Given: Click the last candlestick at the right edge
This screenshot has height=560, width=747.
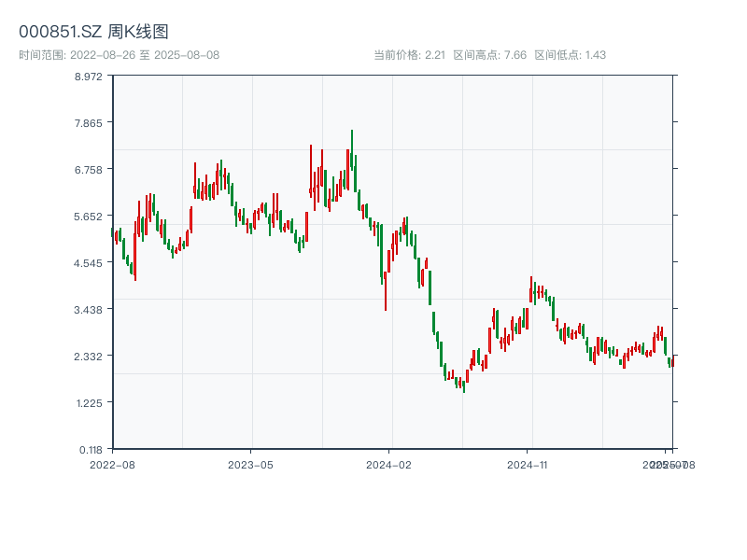Looking at the screenshot, I should click(671, 361).
